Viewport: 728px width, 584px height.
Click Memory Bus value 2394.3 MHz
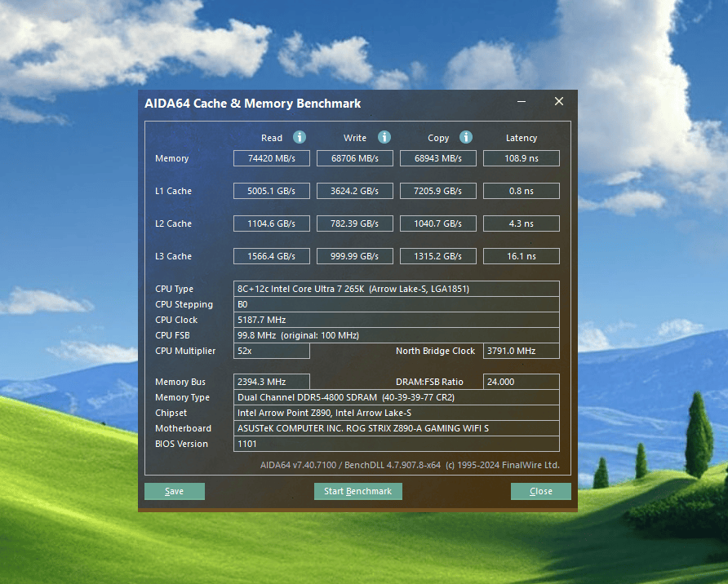(x=272, y=382)
